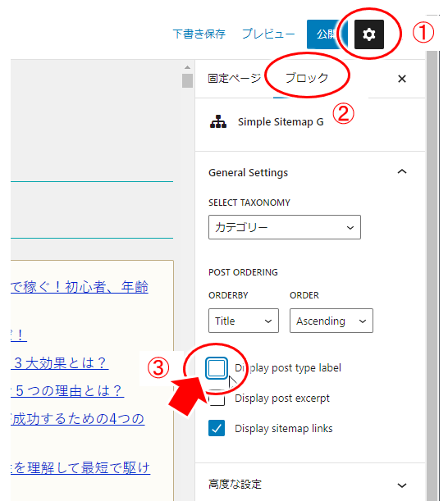Uncheck Display sitemap links

(x=217, y=428)
